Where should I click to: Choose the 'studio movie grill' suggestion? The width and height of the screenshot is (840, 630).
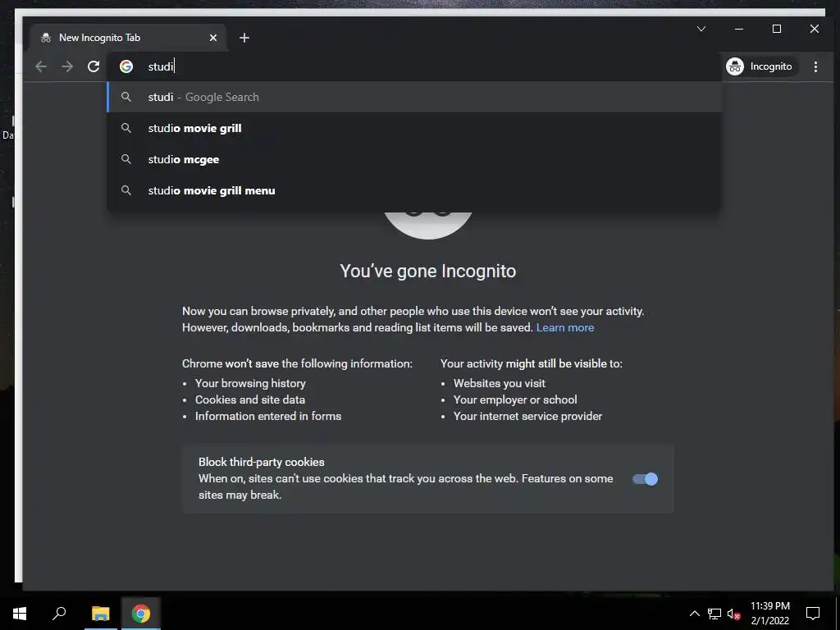click(414, 128)
